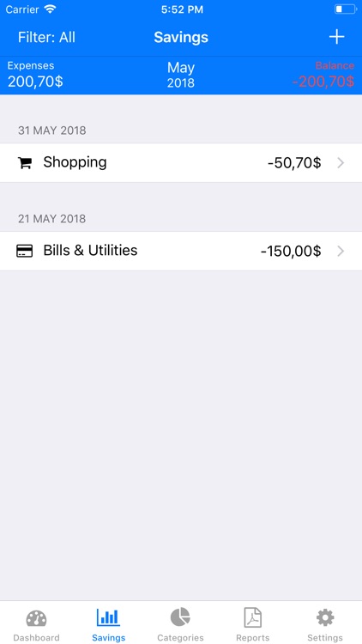Tap the red Balance -200,70$ total
Viewport: 362px width, 644px height.
[x=323, y=75]
